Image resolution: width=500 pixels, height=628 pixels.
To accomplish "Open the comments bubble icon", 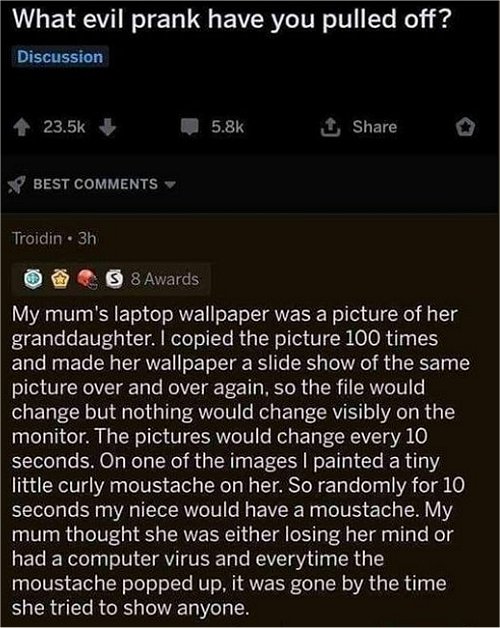I will click(x=190, y=127).
